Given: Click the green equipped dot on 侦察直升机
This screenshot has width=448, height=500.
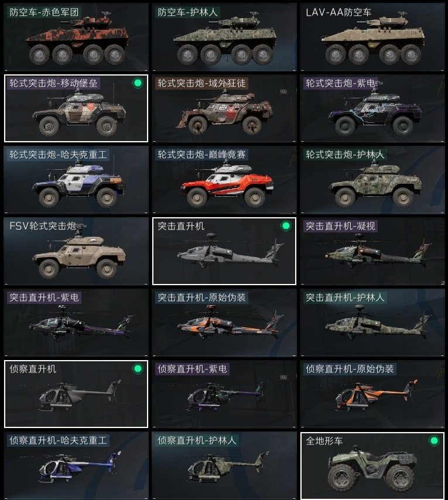Looking at the screenshot, I should click(138, 369).
